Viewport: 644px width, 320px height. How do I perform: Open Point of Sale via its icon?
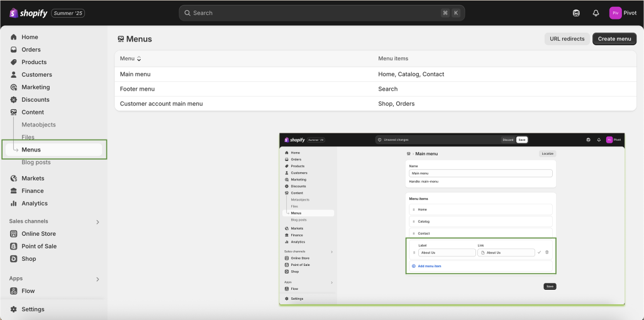point(14,246)
